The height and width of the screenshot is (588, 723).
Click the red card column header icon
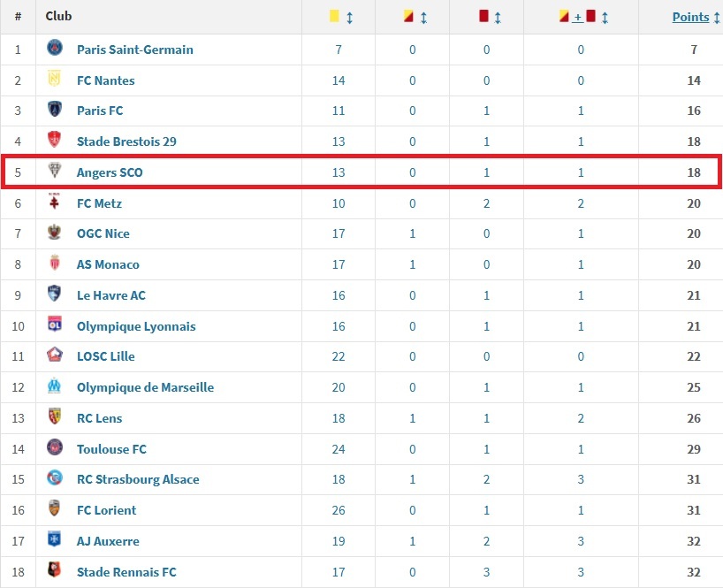point(483,17)
